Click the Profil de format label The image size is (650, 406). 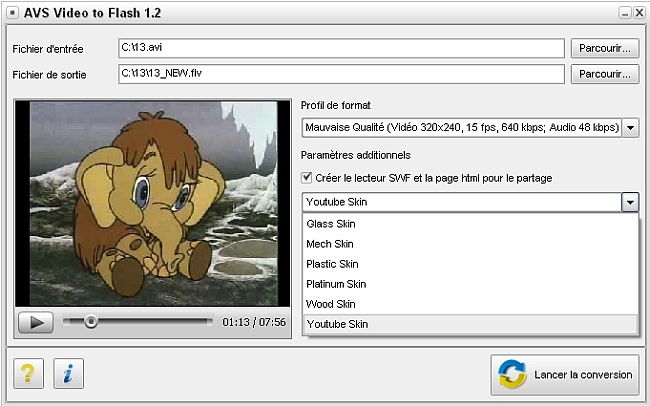(335, 105)
